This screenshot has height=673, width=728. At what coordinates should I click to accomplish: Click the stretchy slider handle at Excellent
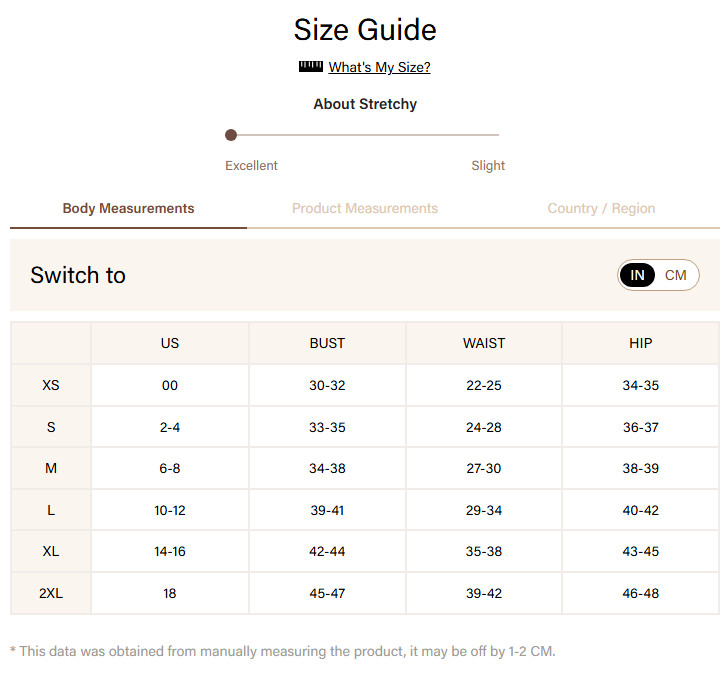[x=231, y=135]
